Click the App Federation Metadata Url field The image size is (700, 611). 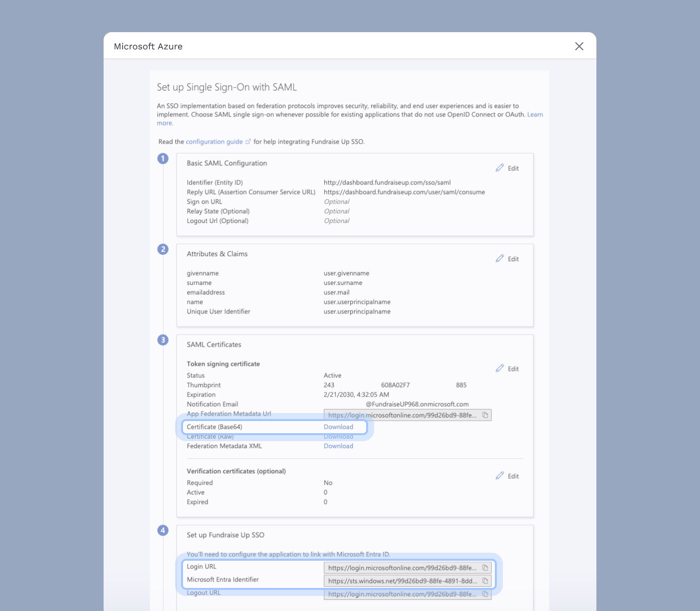(407, 415)
